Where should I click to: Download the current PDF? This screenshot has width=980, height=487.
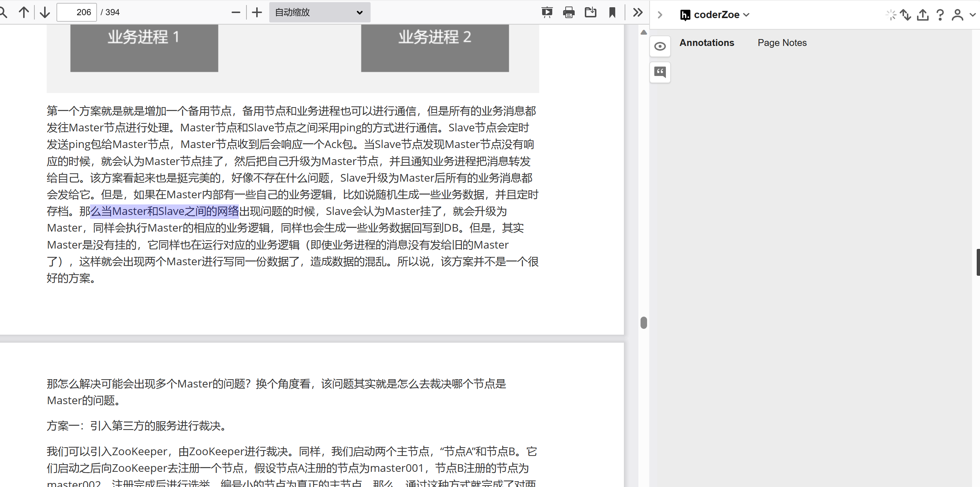coord(590,12)
